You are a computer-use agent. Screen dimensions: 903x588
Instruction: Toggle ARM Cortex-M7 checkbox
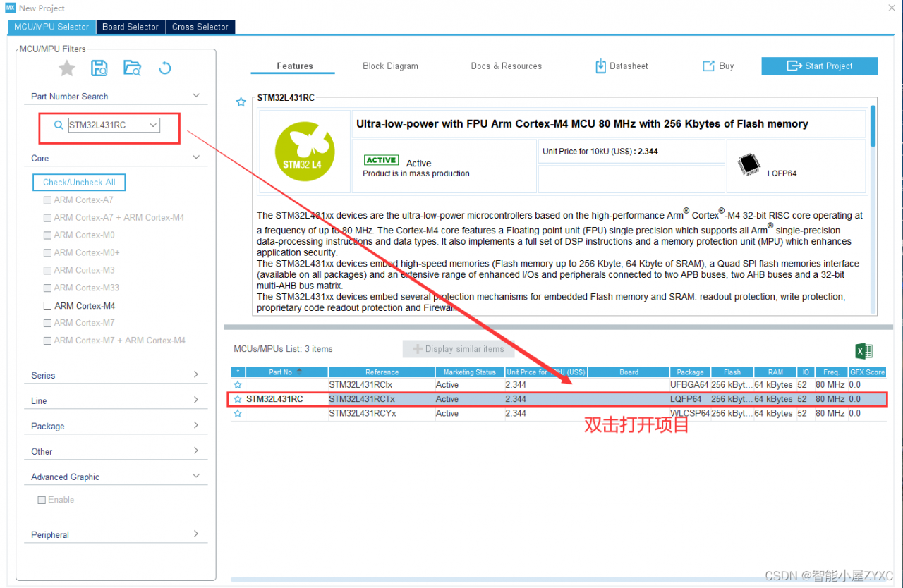point(47,323)
